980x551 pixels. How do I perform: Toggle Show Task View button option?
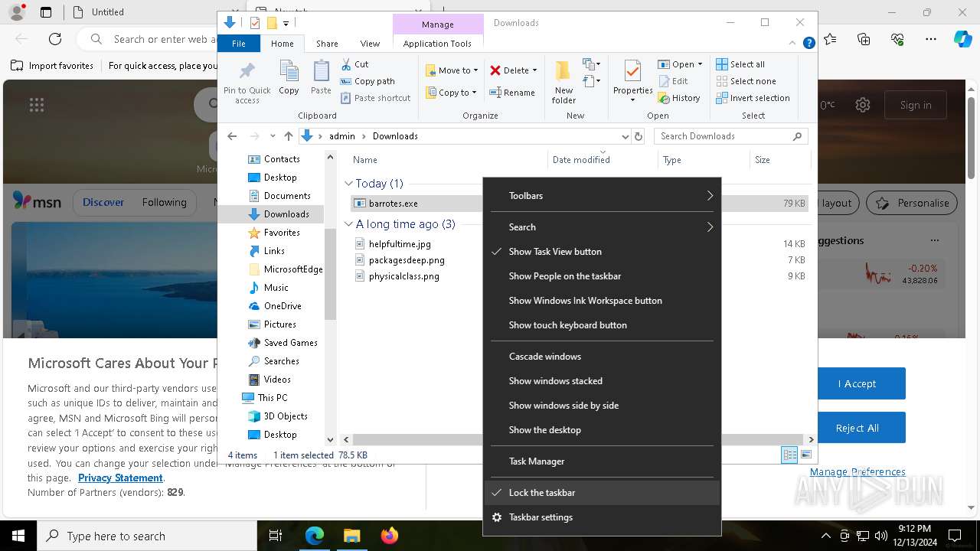(603, 252)
